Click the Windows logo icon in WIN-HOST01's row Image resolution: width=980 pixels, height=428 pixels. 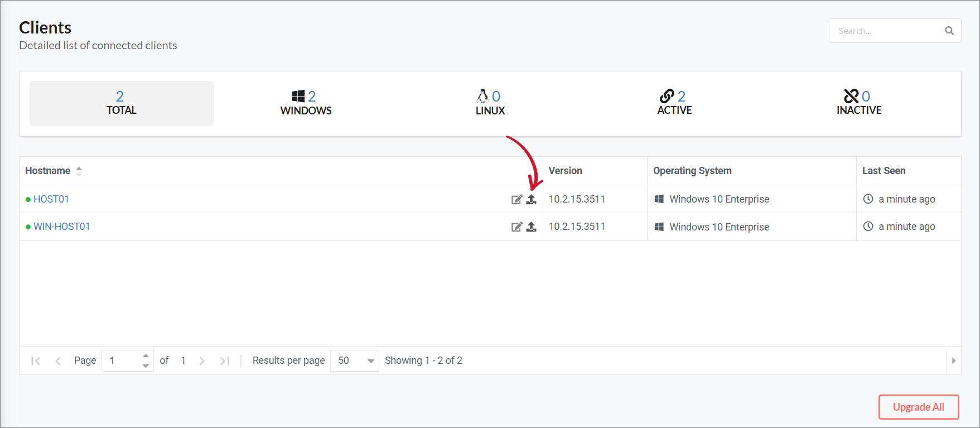[x=659, y=227]
